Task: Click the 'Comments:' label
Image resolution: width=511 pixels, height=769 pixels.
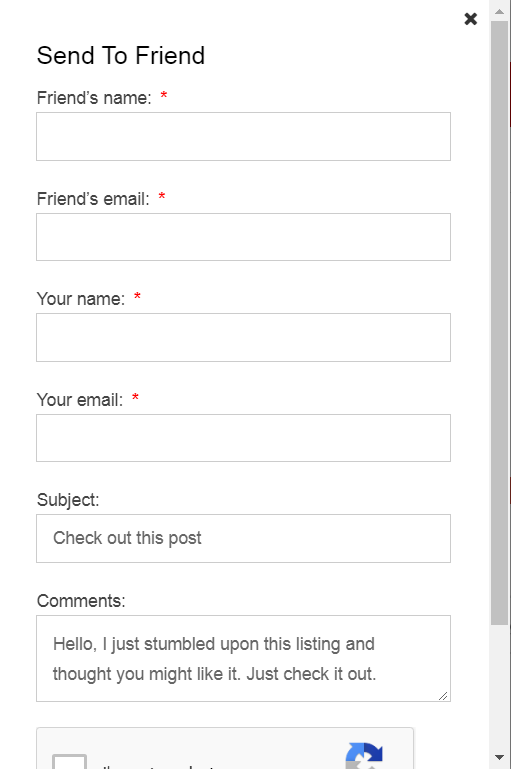Action: click(81, 601)
